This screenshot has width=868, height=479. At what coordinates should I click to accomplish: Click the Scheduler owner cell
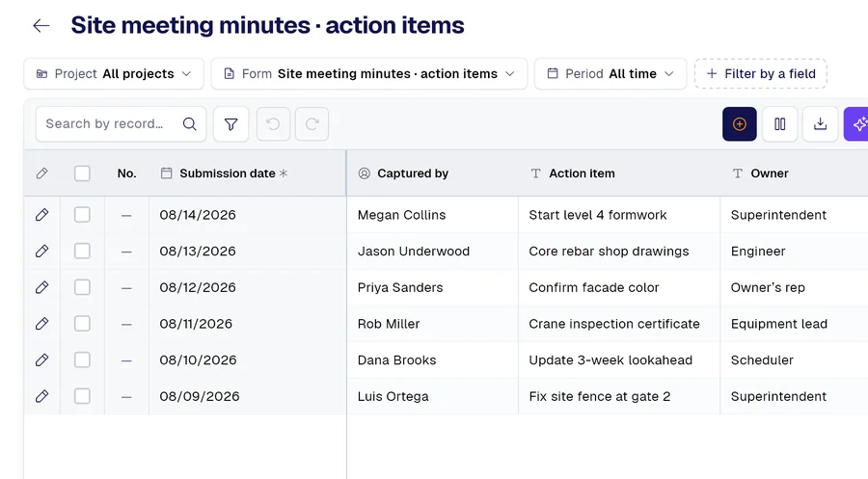pyautogui.click(x=795, y=360)
